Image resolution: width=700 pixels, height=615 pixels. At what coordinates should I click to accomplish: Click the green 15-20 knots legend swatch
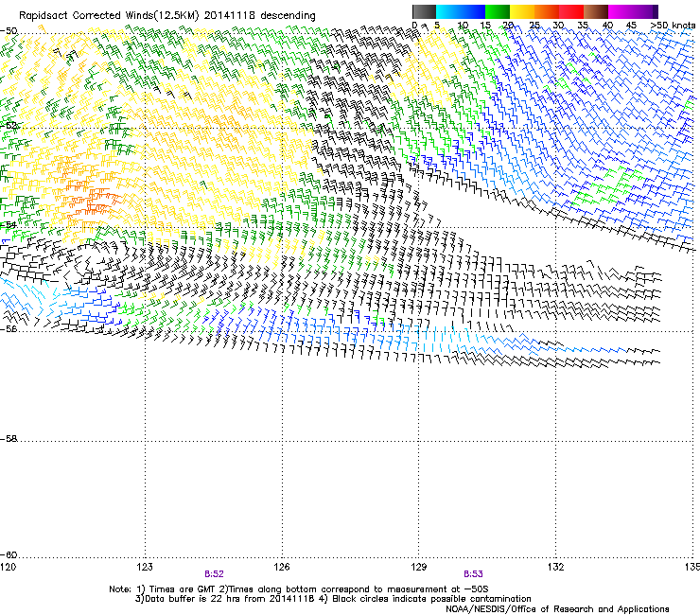pos(498,11)
